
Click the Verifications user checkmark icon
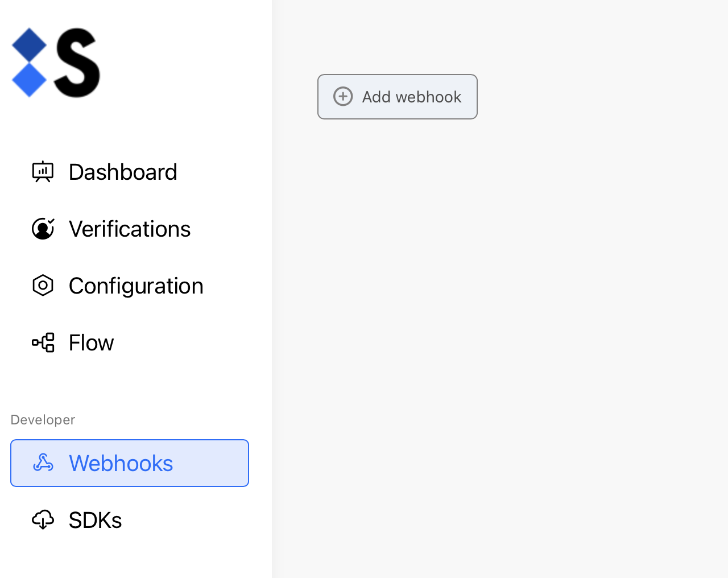[43, 229]
